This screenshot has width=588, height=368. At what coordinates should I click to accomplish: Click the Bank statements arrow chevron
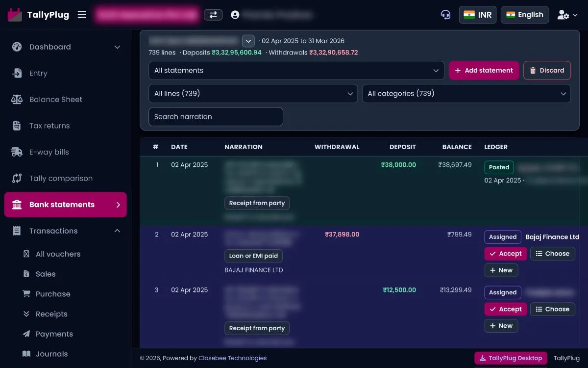pyautogui.click(x=118, y=205)
